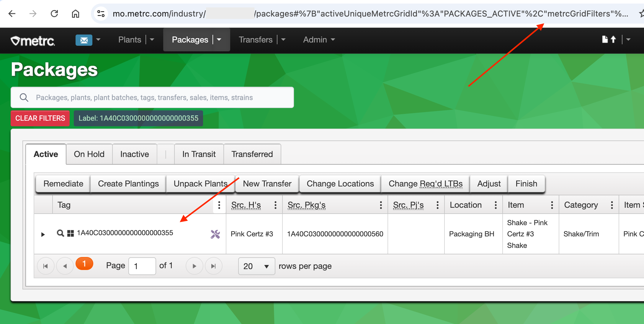
Task: Open Location column options menu
Action: coord(496,205)
